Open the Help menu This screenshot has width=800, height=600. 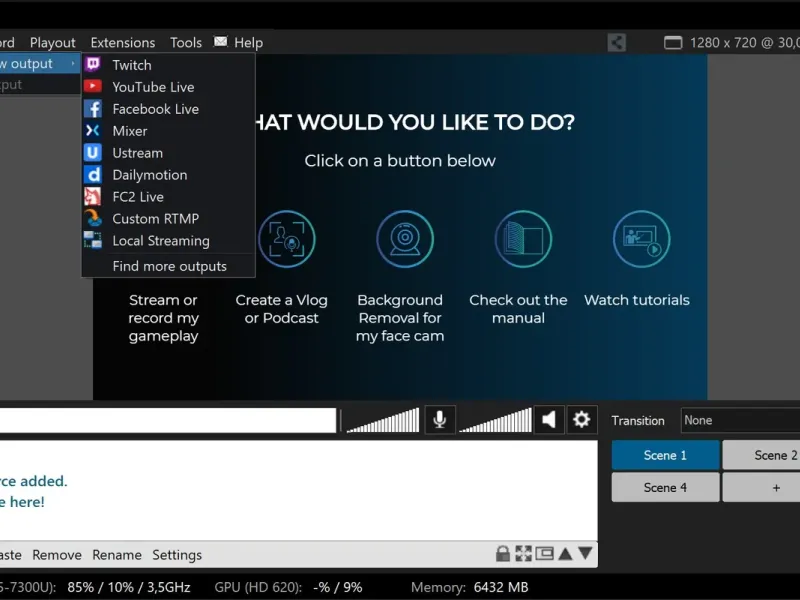(248, 42)
